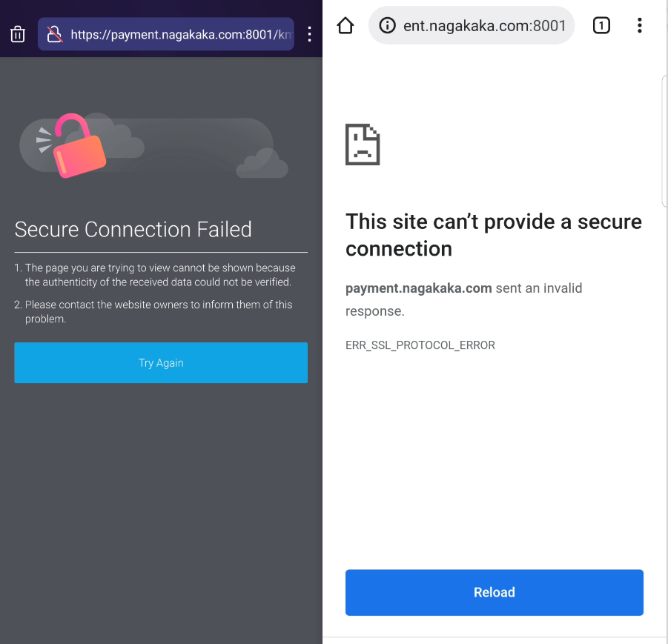The height and width of the screenshot is (644, 668).
Task: Tap Chrome's address bar showing ent.nagakaka.com:8001
Action: (x=482, y=24)
